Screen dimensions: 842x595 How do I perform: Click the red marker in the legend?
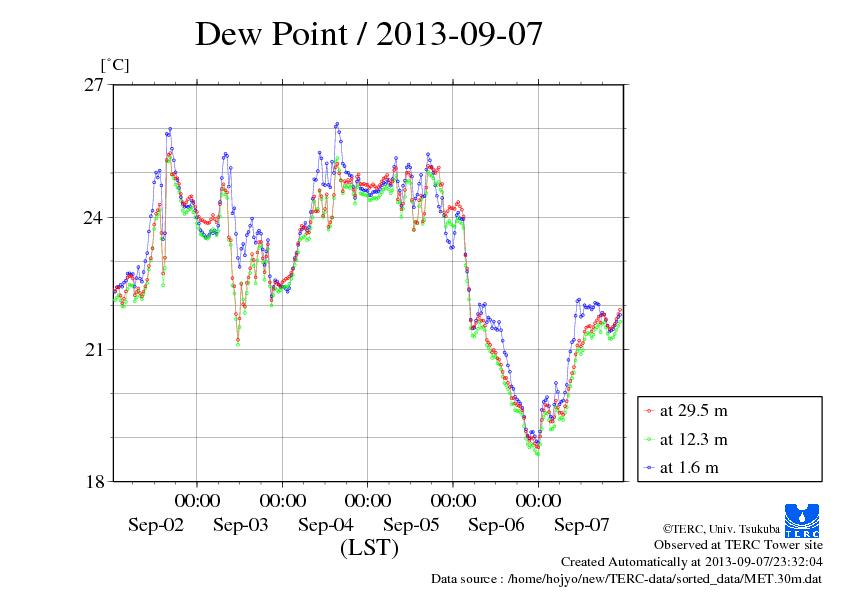click(650, 411)
